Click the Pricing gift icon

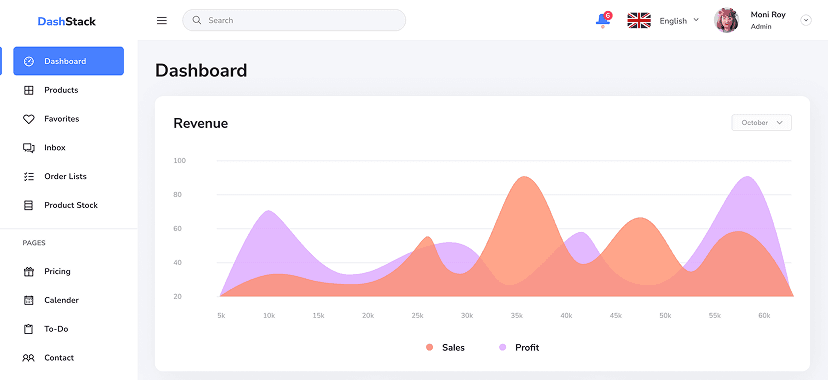(x=29, y=272)
